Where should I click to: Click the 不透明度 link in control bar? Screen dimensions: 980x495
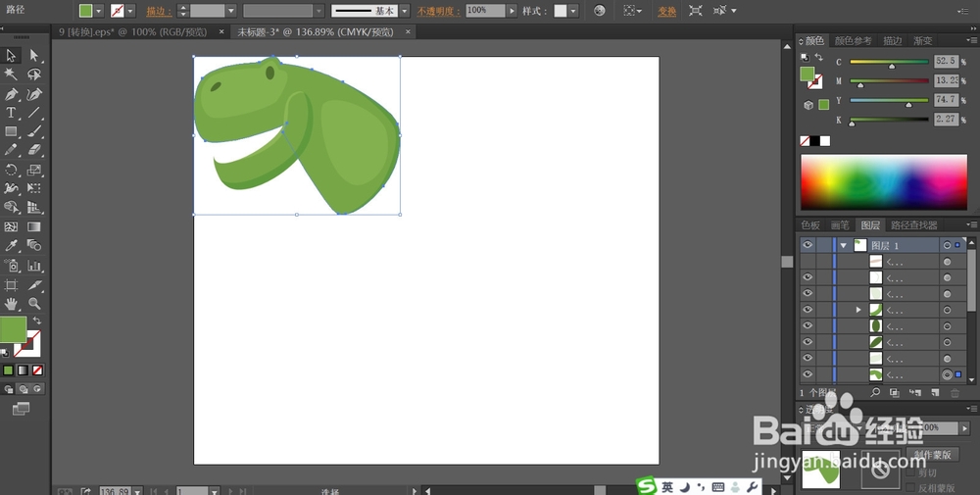click(x=439, y=11)
